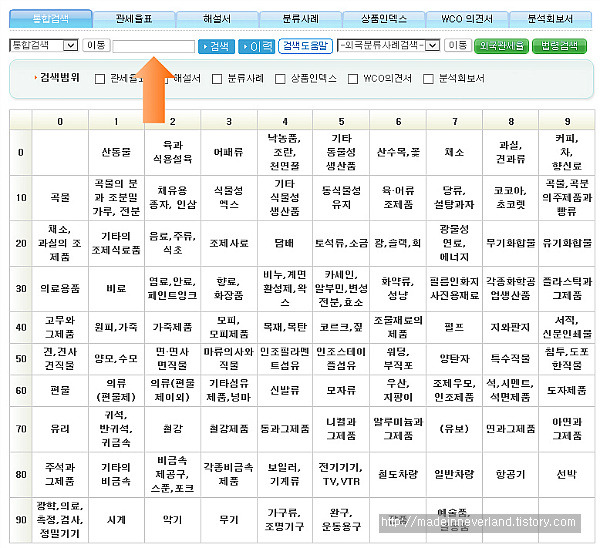This screenshot has width=600, height=548.
Task: Open the 양탄자 chapter cell
Action: (x=455, y=359)
